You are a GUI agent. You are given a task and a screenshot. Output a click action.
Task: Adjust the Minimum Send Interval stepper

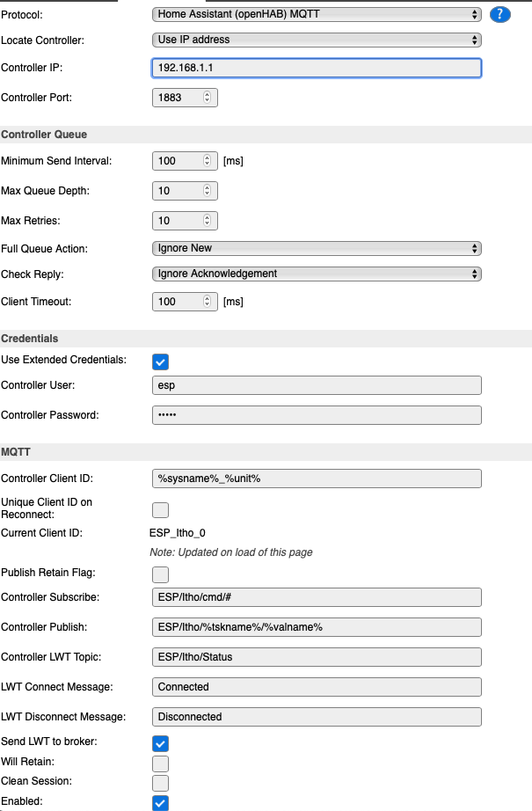click(x=207, y=161)
